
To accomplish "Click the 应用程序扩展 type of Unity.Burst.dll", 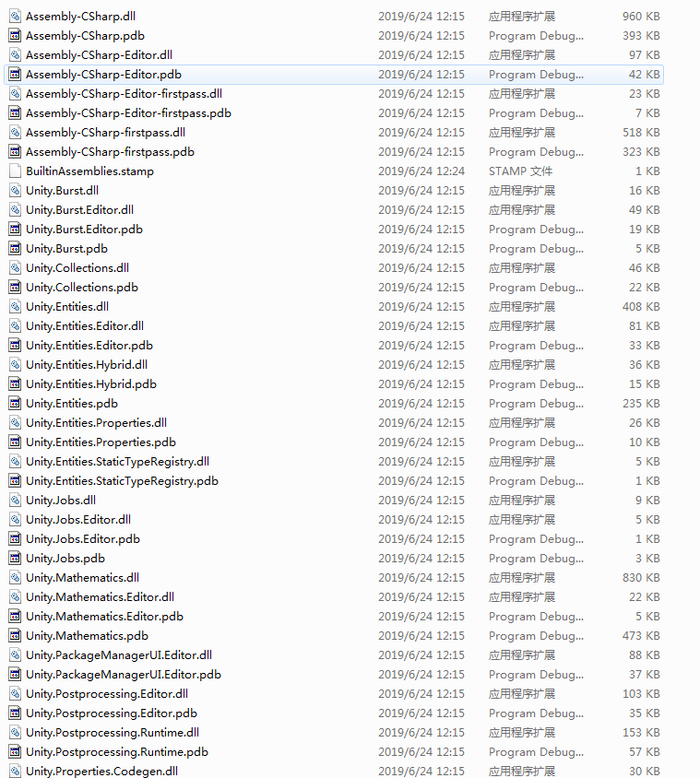I will [x=522, y=191].
